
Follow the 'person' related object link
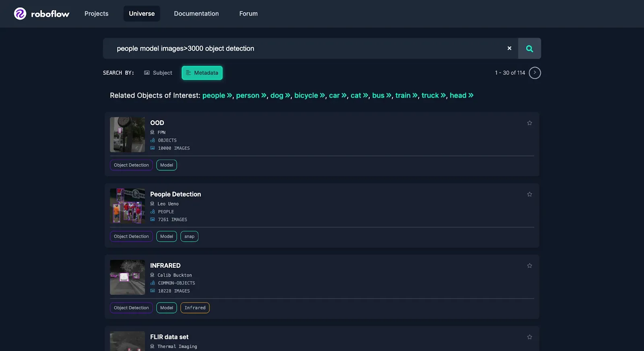(x=251, y=95)
